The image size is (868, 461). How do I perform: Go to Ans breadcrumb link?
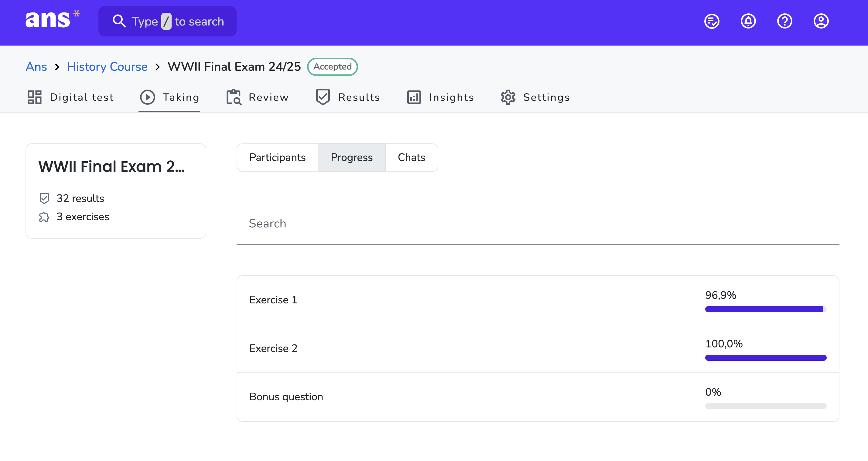tap(36, 67)
